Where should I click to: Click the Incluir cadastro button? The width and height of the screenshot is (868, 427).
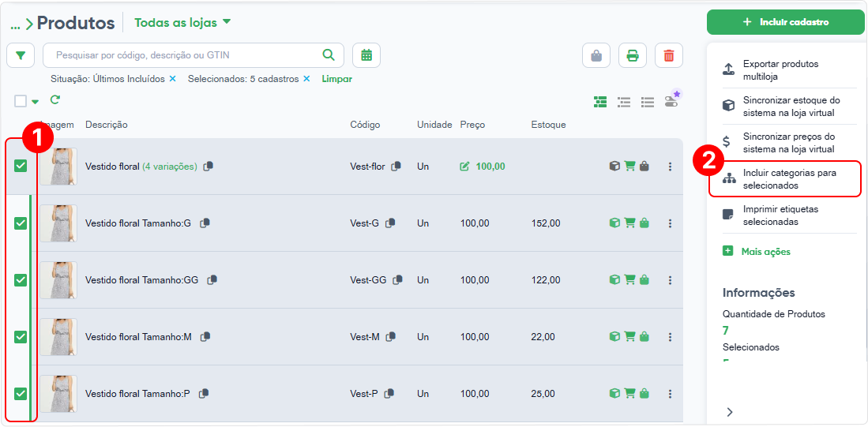pos(786,22)
